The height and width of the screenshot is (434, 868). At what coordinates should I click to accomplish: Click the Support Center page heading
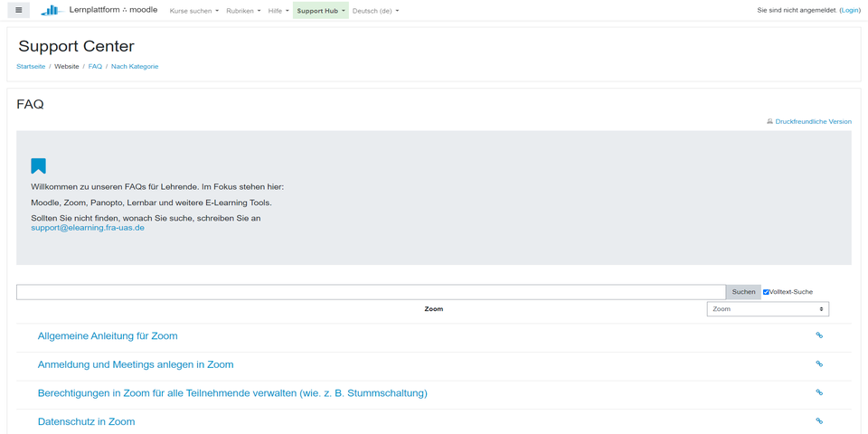coord(76,46)
